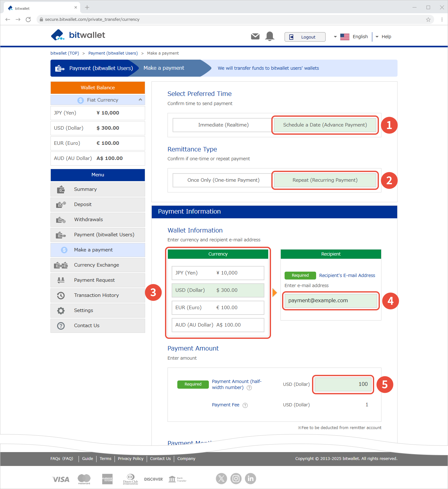Open help tooltip next to Payment Fee

coord(245,405)
